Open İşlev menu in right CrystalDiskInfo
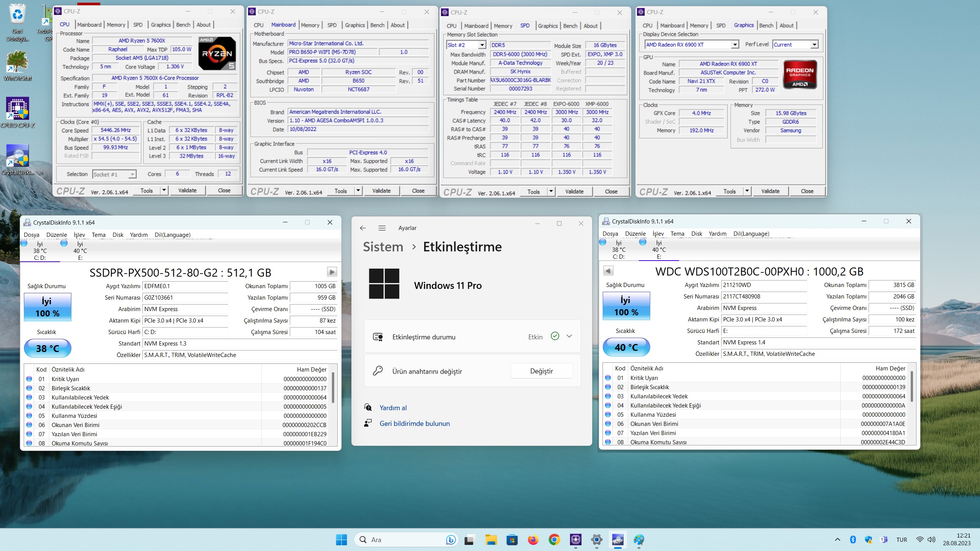 click(x=658, y=233)
